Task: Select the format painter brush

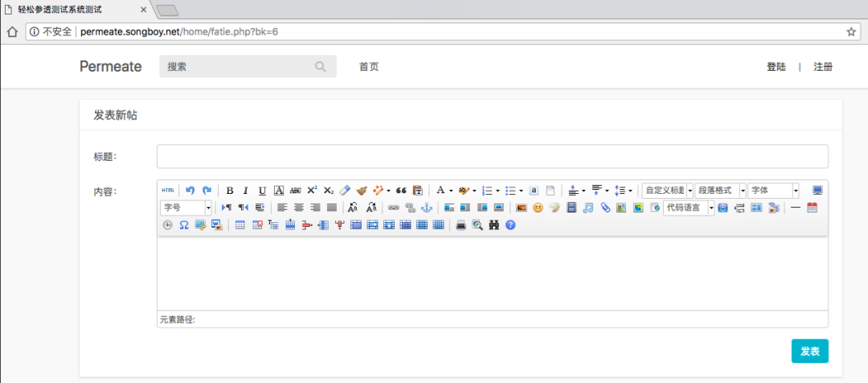Action: pos(362,191)
